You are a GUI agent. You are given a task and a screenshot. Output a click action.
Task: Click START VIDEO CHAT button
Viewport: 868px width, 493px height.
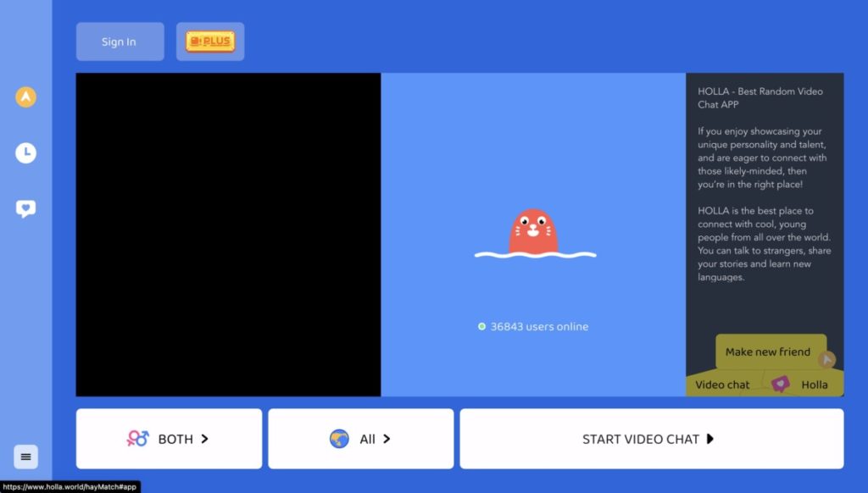[x=652, y=439]
